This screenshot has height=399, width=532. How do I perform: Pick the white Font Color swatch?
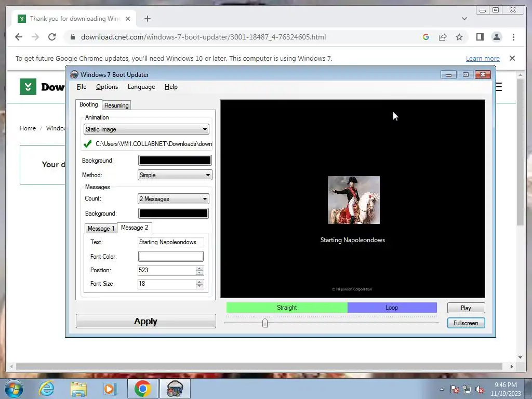170,257
